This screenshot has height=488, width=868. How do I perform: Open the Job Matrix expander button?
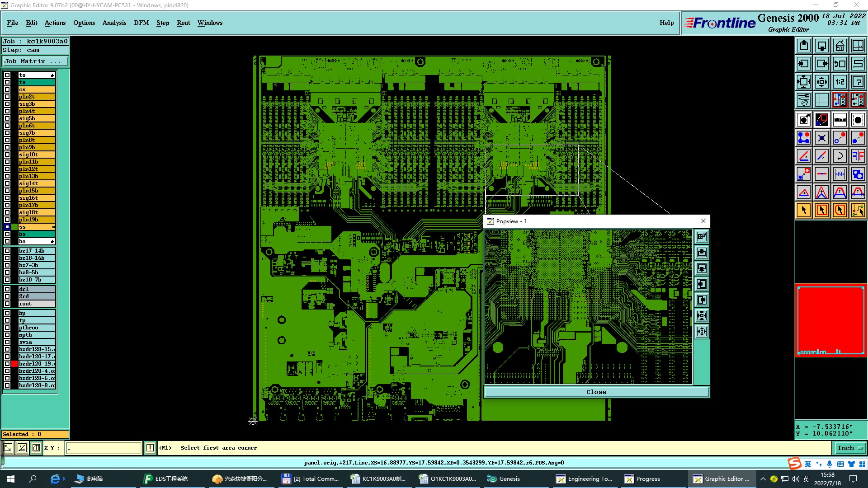(35, 61)
